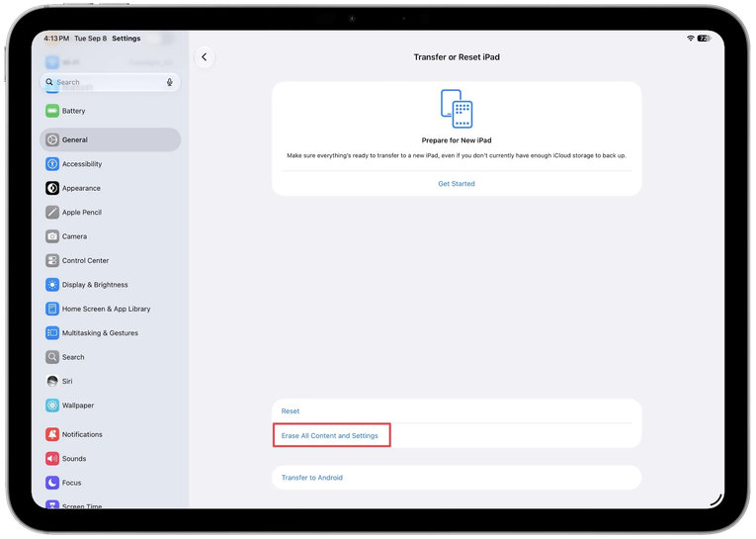Image resolution: width=756 pixels, height=539 pixels.
Task: Tap the Notifications bell icon
Action: pyautogui.click(x=52, y=434)
